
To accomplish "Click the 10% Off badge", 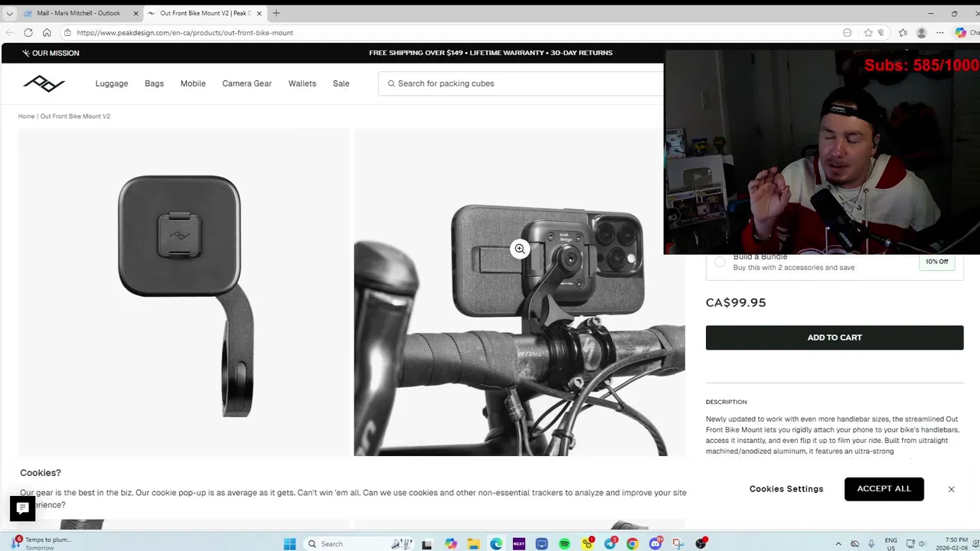I will coord(936,262).
